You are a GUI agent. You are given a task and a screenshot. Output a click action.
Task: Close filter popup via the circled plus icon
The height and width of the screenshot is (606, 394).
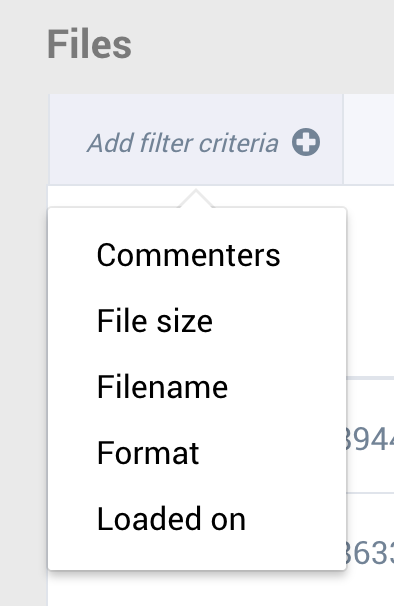click(x=306, y=142)
